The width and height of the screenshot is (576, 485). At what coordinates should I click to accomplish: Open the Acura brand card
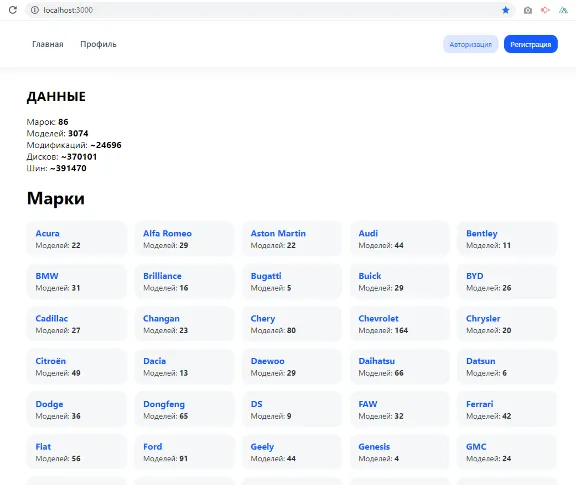tap(77, 239)
